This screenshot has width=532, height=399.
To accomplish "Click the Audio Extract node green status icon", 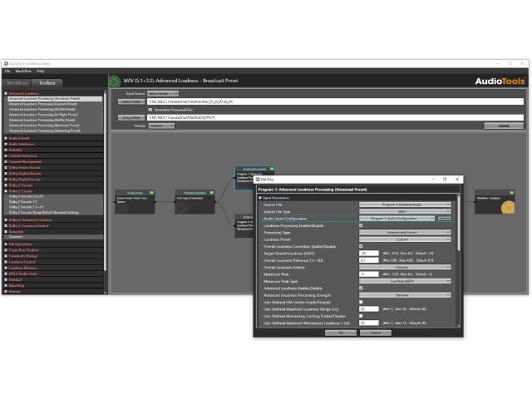I will pos(151,193).
